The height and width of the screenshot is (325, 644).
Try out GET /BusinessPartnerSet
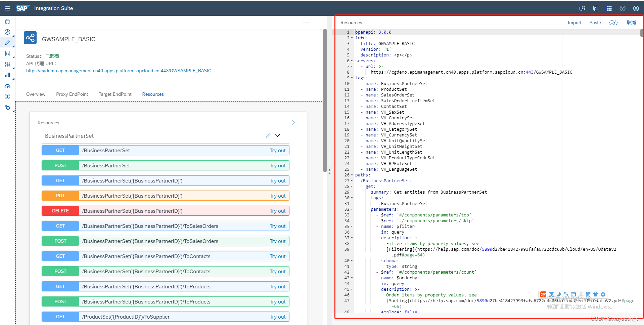click(x=278, y=151)
